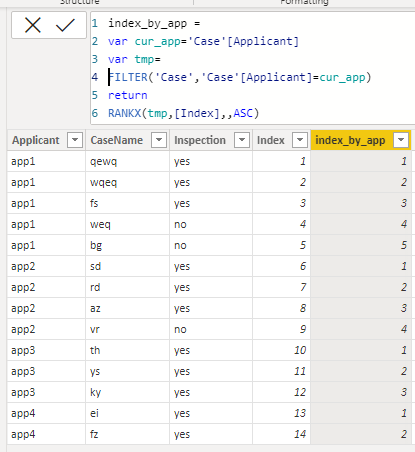Select cell with CaseName 'qewq'

(x=127, y=161)
